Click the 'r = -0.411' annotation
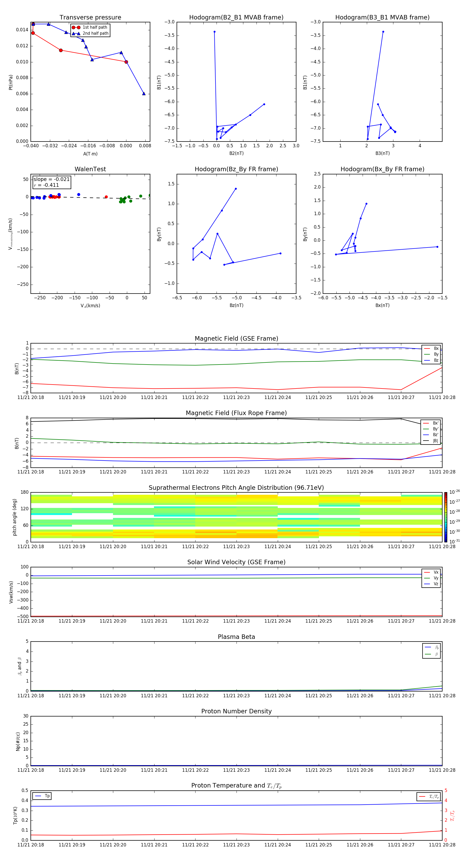This screenshot has height=868, width=473. tap(47, 185)
